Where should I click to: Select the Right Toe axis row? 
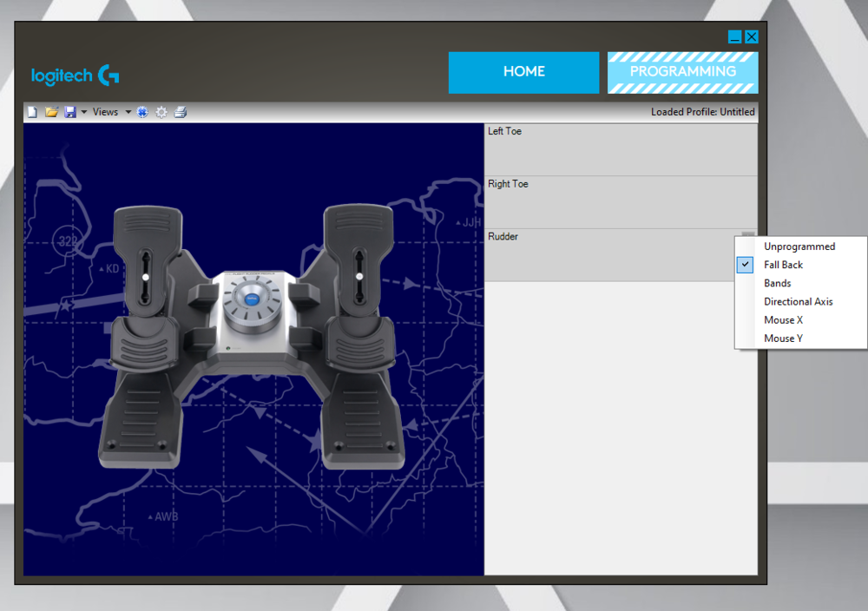point(621,202)
